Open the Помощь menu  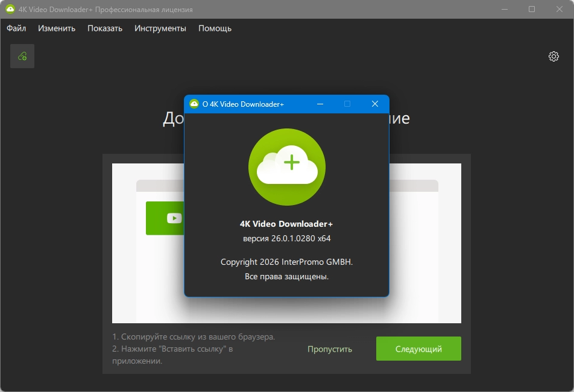(215, 28)
